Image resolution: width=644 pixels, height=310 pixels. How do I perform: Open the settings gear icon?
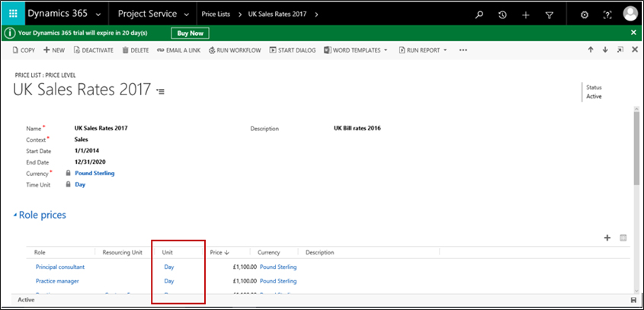tap(584, 14)
